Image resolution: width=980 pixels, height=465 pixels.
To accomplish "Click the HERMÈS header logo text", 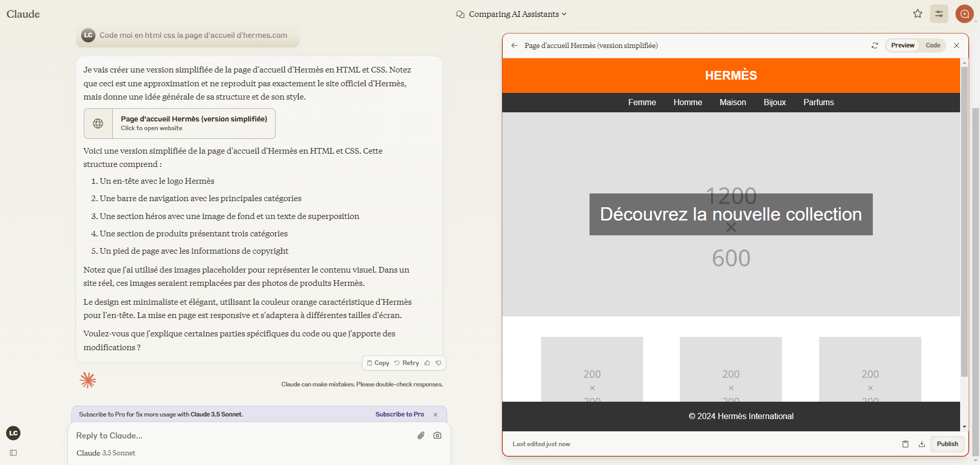I will 731,76.
